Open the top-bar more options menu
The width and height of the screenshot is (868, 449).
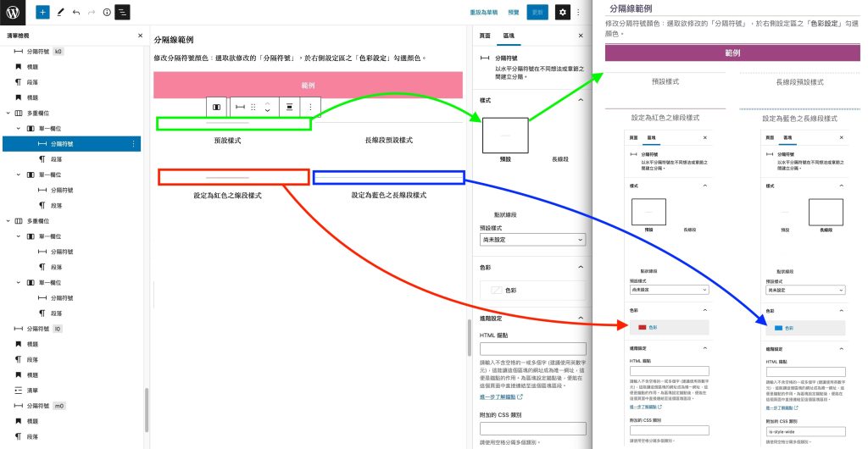coord(578,12)
